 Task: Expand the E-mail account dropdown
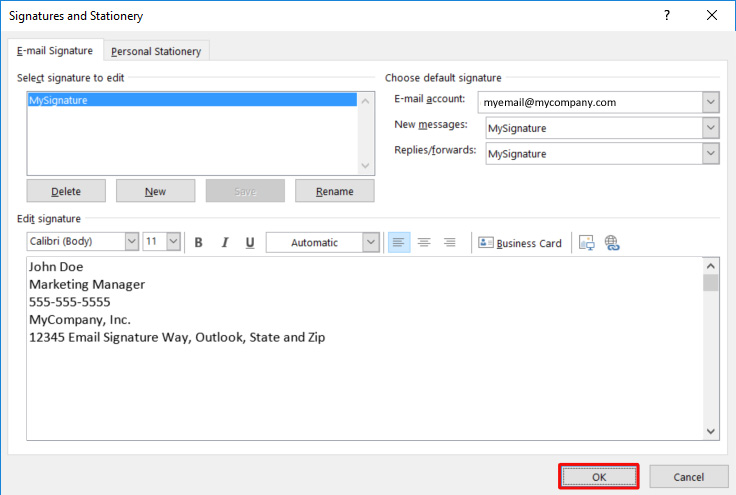click(x=710, y=102)
